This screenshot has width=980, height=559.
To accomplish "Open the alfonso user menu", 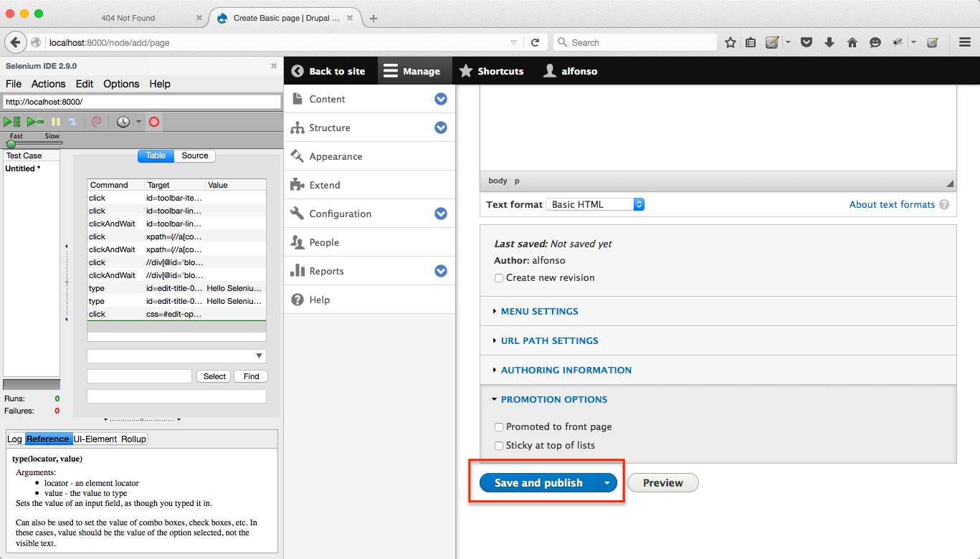I will pos(570,71).
